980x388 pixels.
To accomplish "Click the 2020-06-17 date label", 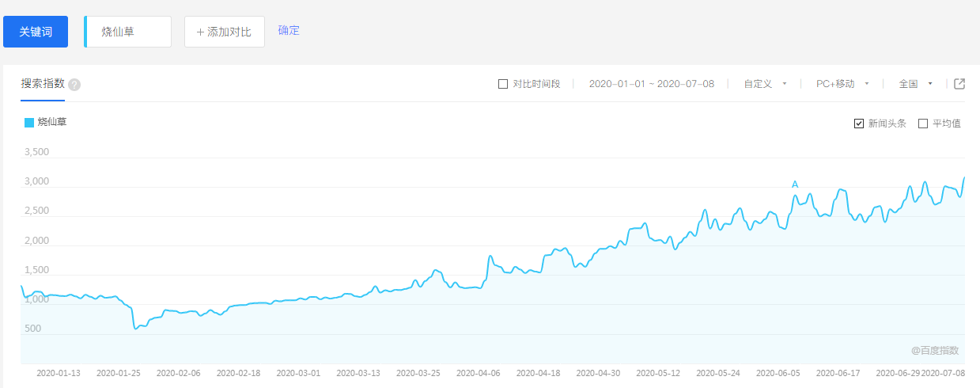I will (x=838, y=372).
